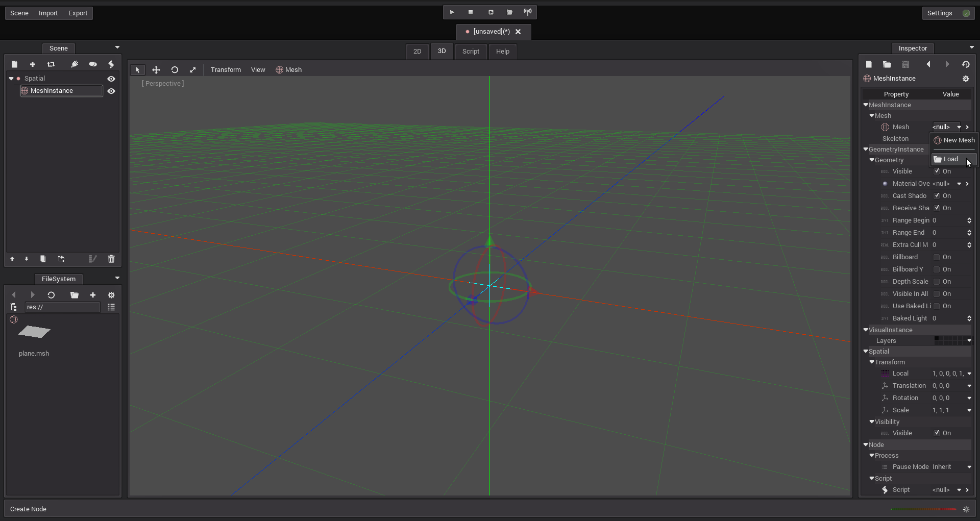
Task: Select the Select mode arrow tool
Action: (138, 70)
